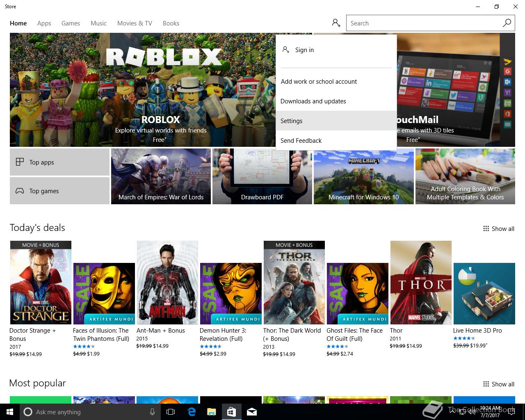Screen dimensions: 525x420
Task: Open Adult Coloring Book tile
Action: [465, 176]
